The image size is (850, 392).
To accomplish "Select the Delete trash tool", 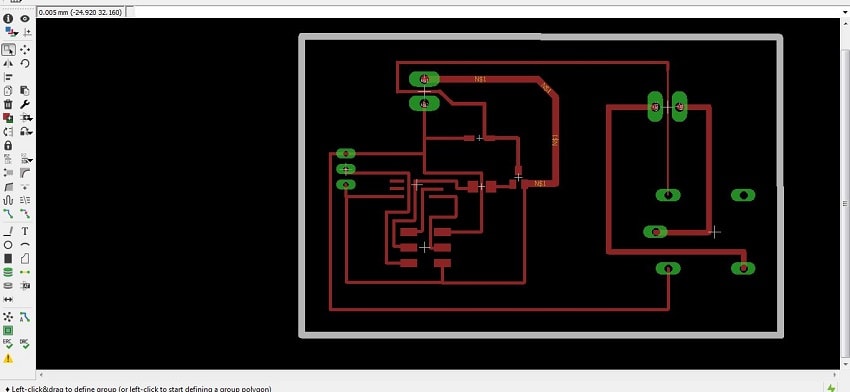I will [x=8, y=104].
